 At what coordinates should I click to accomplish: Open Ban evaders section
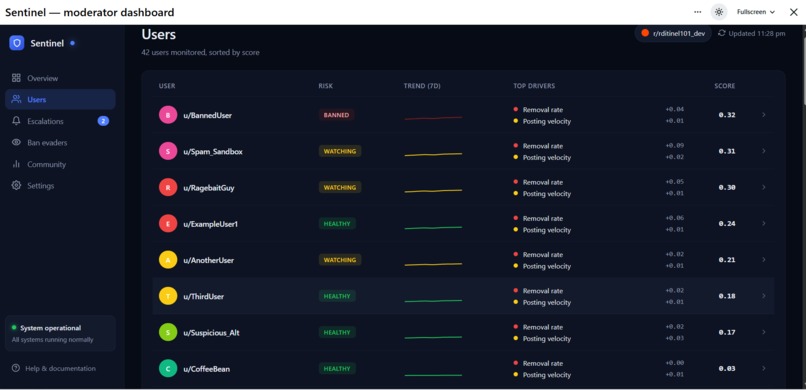click(61, 142)
